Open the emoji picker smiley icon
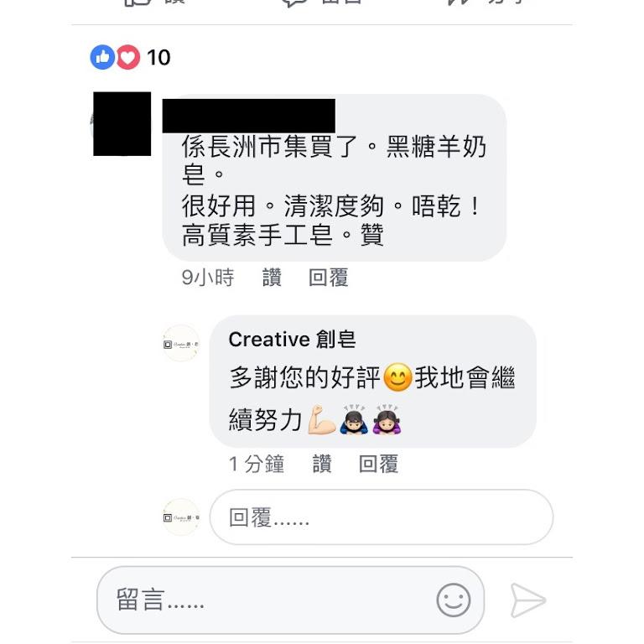Screen dimensions: 644x644 click(x=454, y=600)
